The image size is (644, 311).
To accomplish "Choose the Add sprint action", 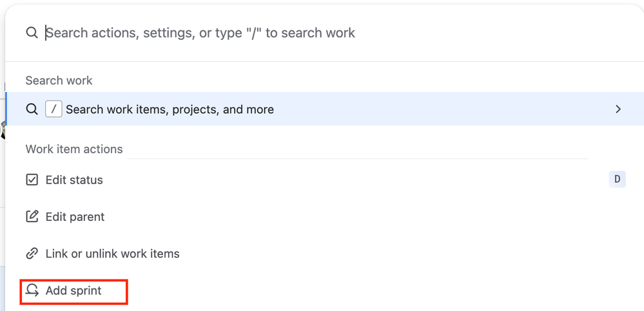I will pyautogui.click(x=73, y=291).
